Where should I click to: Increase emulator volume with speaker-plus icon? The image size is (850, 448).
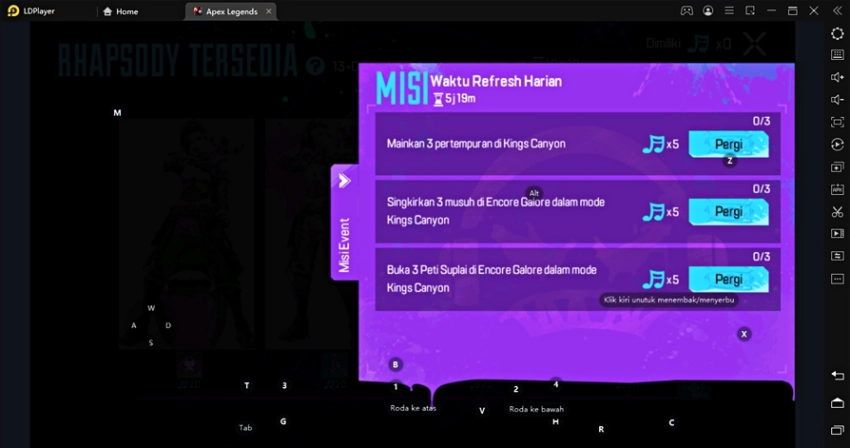(837, 77)
